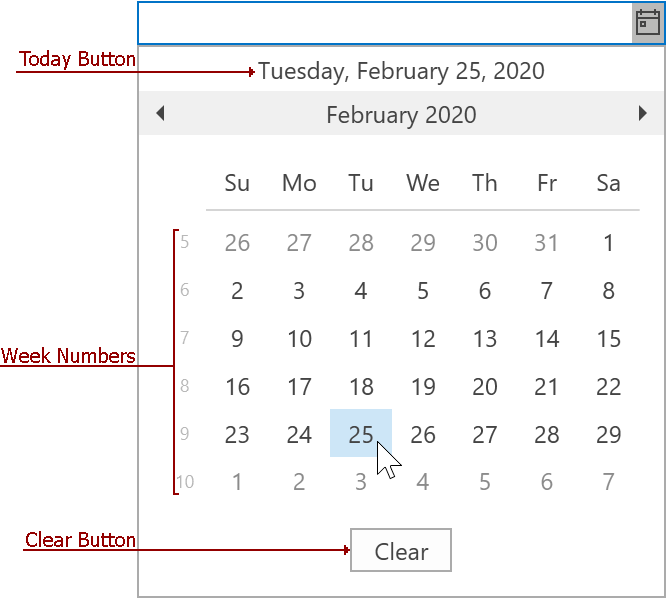Screen dimensions: 666x600
Task: Pick February 10 in the calendar
Action: (x=299, y=339)
